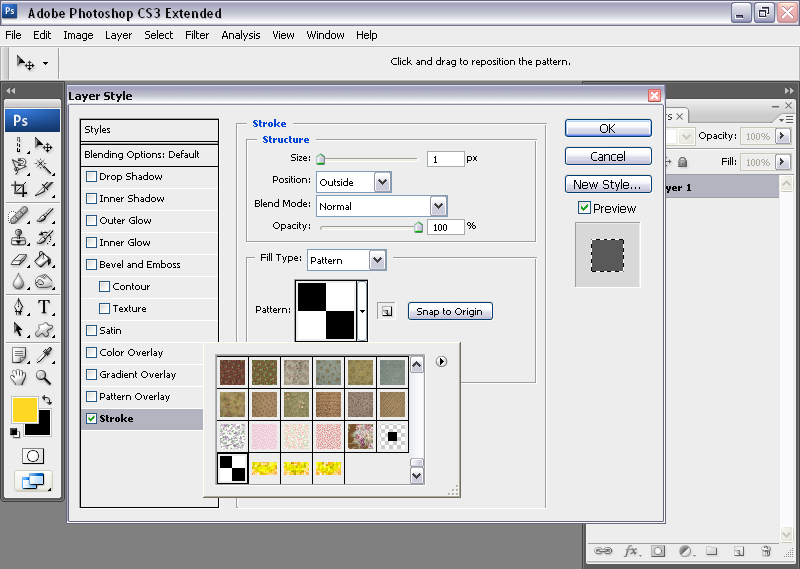The width and height of the screenshot is (800, 569).
Task: Cancel the Layer Style dialog
Action: click(608, 156)
